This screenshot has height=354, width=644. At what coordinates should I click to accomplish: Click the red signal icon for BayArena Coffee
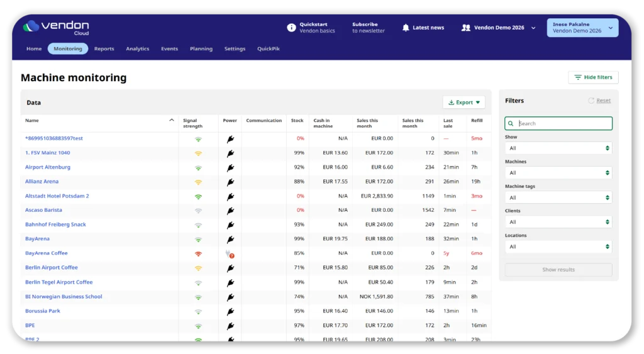(x=198, y=254)
